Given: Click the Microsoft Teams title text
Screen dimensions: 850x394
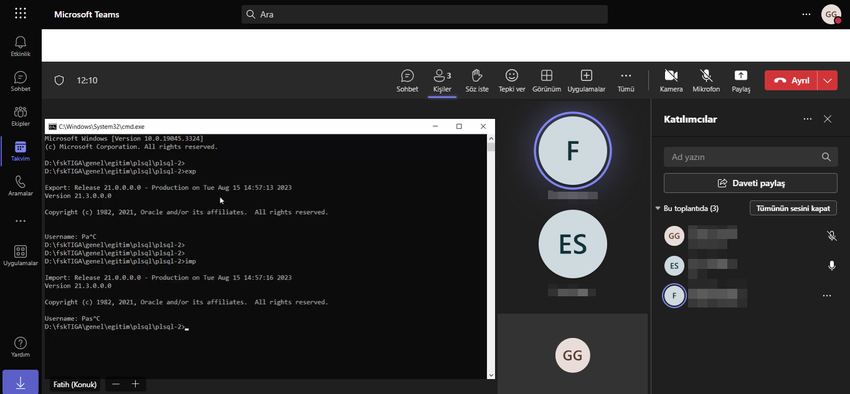Looking at the screenshot, I should pyautogui.click(x=87, y=15).
